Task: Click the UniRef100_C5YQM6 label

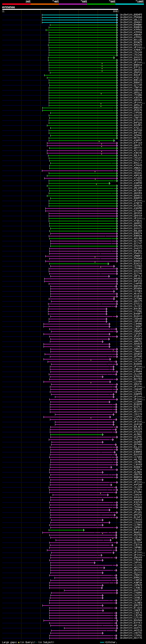Action: coord(131,95)
